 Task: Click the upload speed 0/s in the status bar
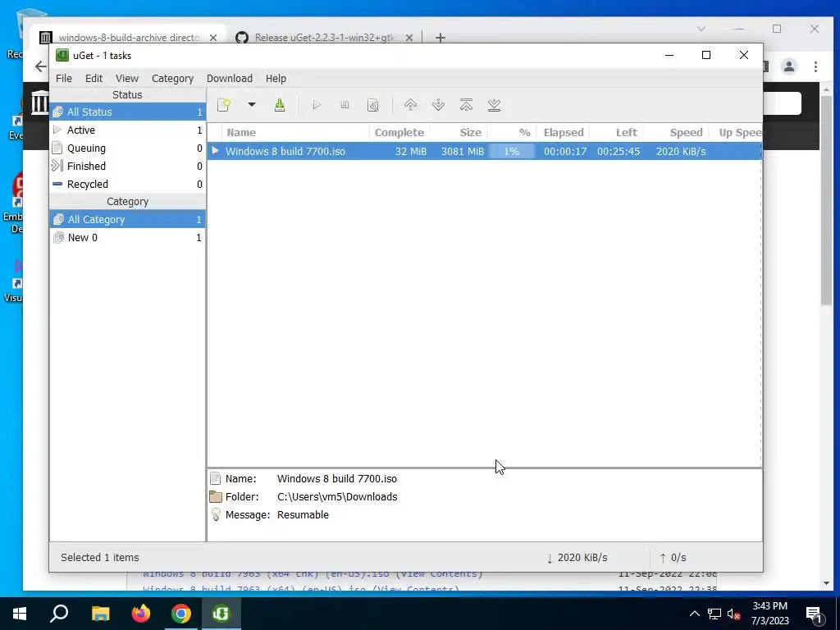coord(673,558)
